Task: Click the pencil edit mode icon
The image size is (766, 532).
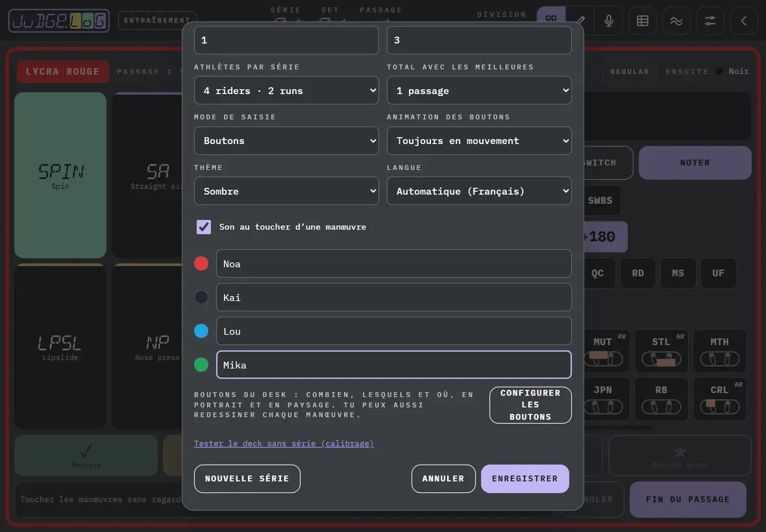Action: click(x=581, y=21)
